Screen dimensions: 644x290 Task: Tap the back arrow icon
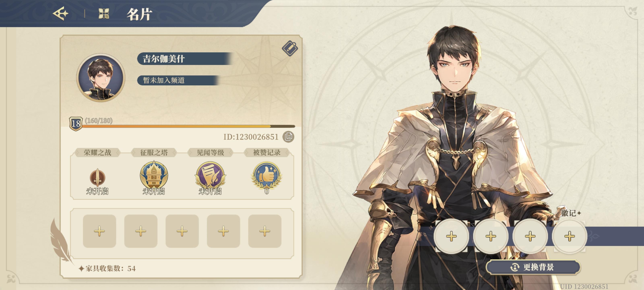[x=60, y=13]
